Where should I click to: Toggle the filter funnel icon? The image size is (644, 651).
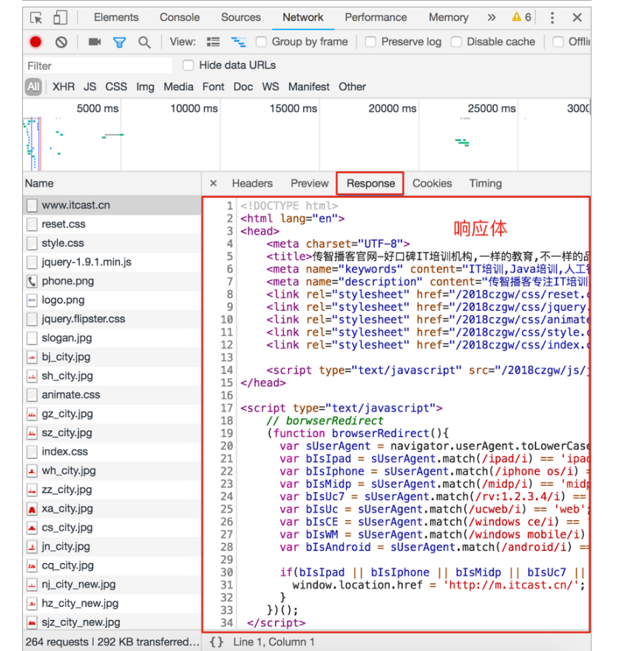pyautogui.click(x=120, y=42)
